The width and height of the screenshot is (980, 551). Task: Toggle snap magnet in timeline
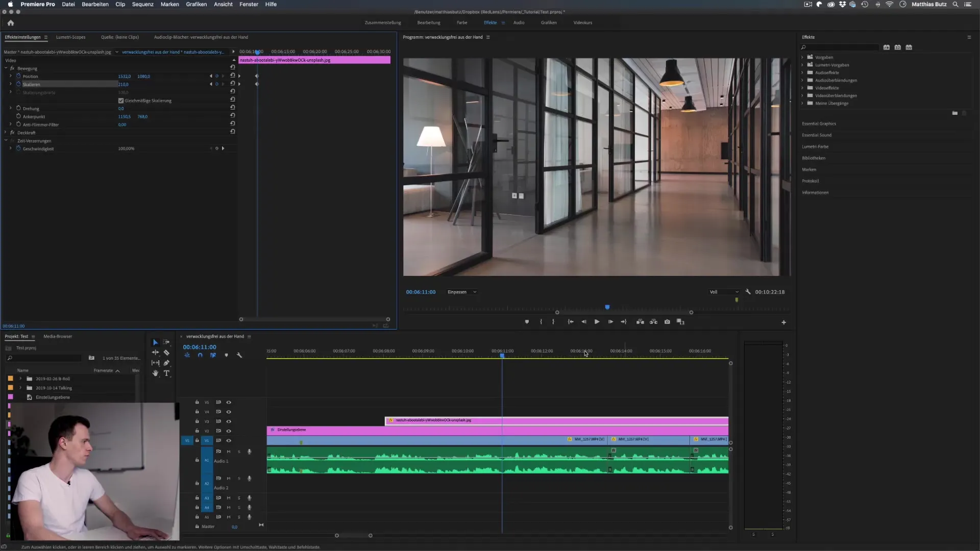pos(200,355)
